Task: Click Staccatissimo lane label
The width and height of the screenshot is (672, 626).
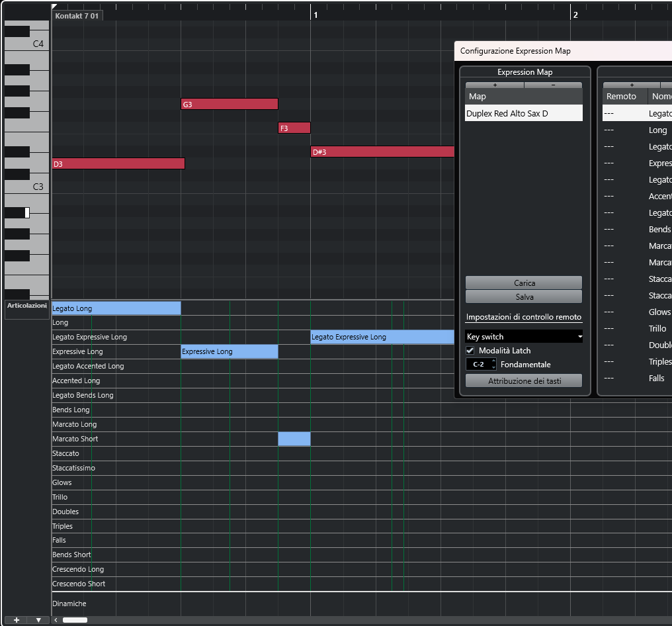Action: coord(73,469)
